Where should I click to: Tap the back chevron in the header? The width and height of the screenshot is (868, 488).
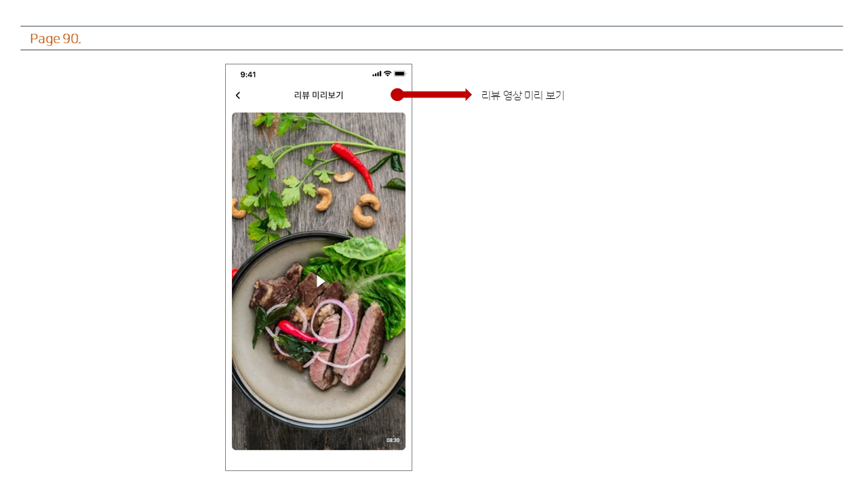coord(237,96)
